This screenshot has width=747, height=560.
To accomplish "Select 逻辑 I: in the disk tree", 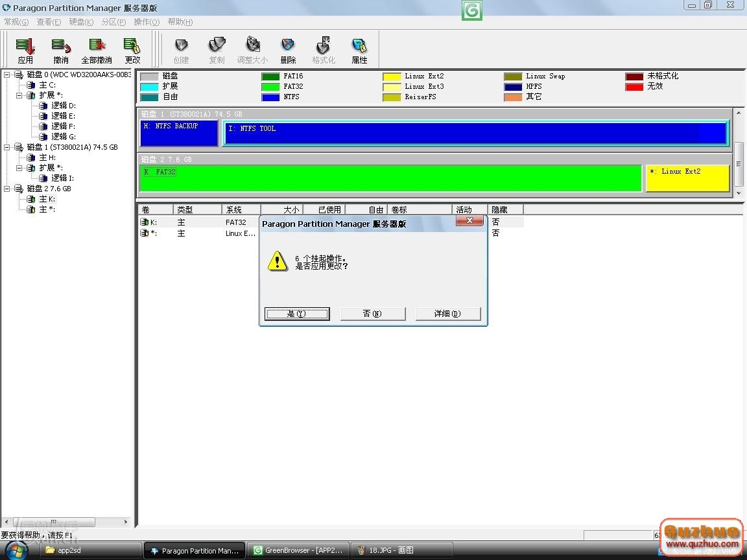I will click(x=63, y=178).
